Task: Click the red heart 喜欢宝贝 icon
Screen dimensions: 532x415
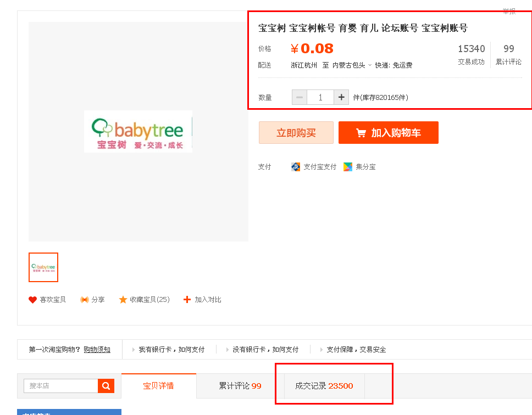Action: tap(32, 300)
